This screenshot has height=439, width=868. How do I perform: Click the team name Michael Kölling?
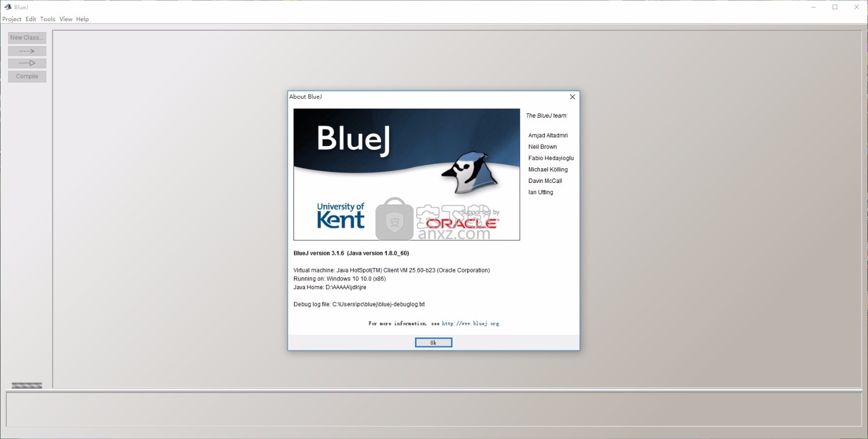[548, 170]
